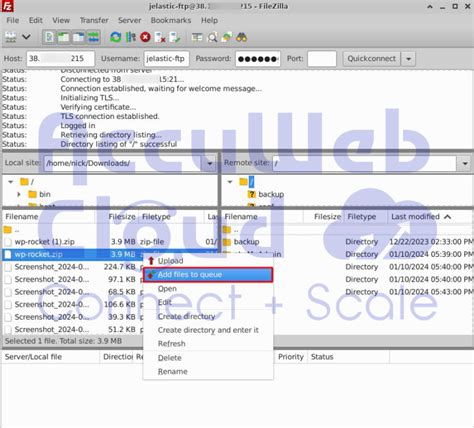Viewport: 474px width, 428px height.
Task: Click the queue Status column header
Action: [x=348, y=357]
